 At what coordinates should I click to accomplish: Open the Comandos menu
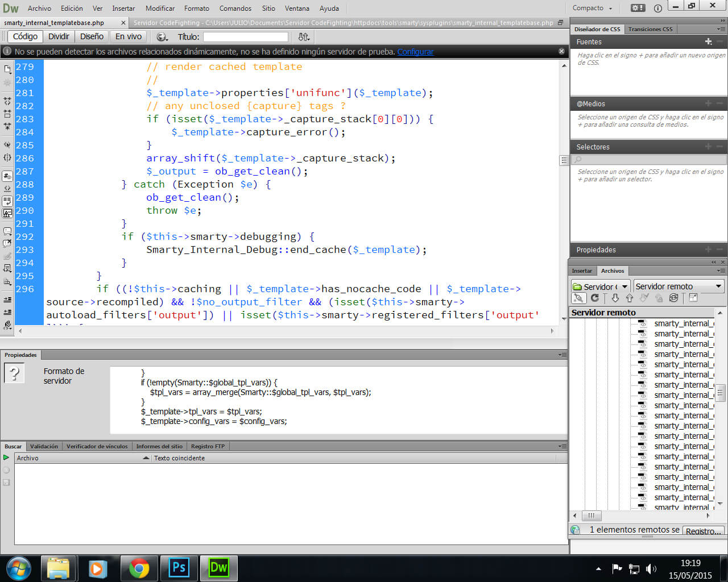[235, 8]
